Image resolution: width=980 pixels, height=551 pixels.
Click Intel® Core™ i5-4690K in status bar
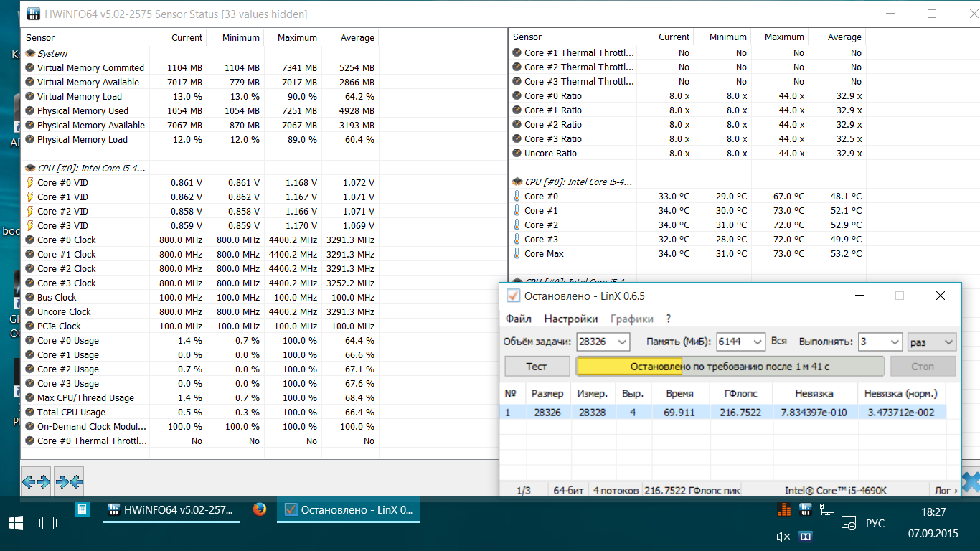tap(836, 491)
